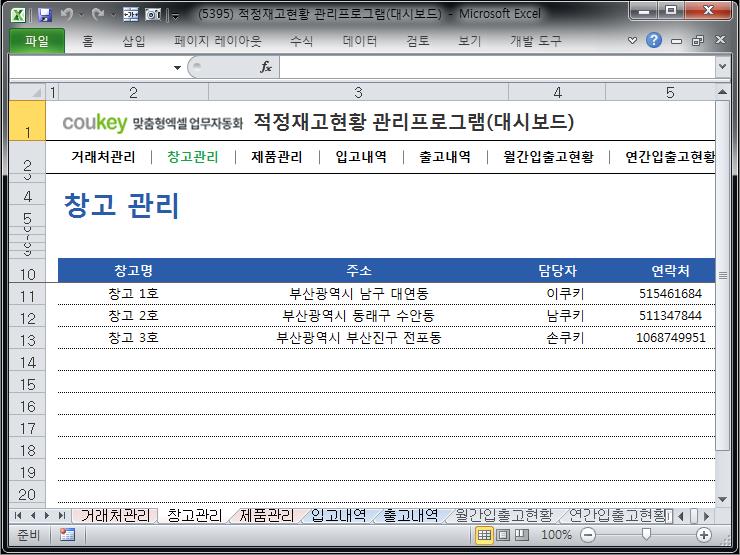This screenshot has height=555, width=740.
Task: Click the 담당자 table header
Action: [557, 270]
